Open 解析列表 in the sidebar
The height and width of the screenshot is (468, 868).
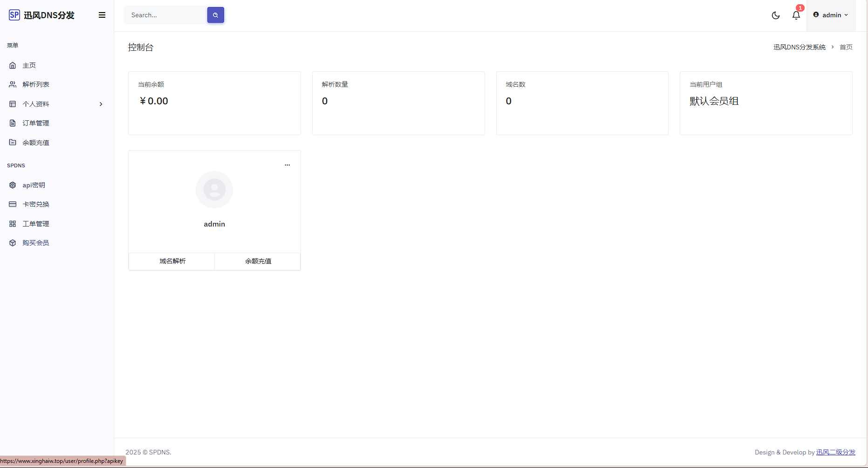36,84
